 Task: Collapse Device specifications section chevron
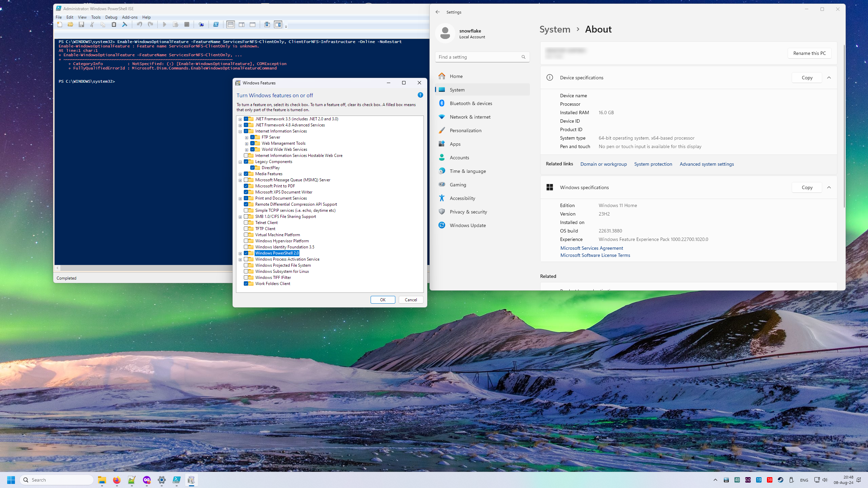pyautogui.click(x=829, y=78)
